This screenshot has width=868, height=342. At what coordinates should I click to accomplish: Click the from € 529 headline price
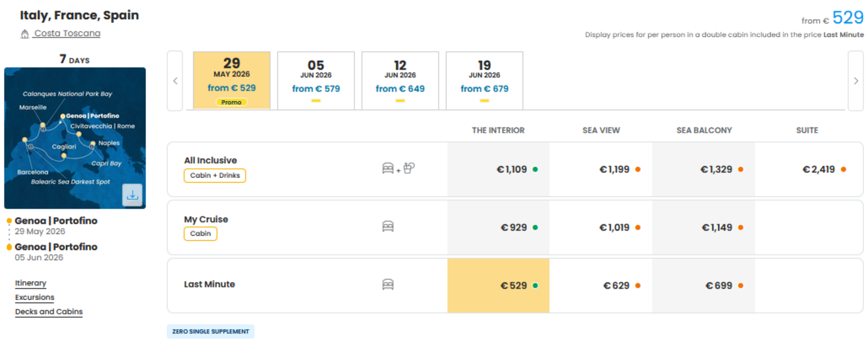(x=833, y=18)
